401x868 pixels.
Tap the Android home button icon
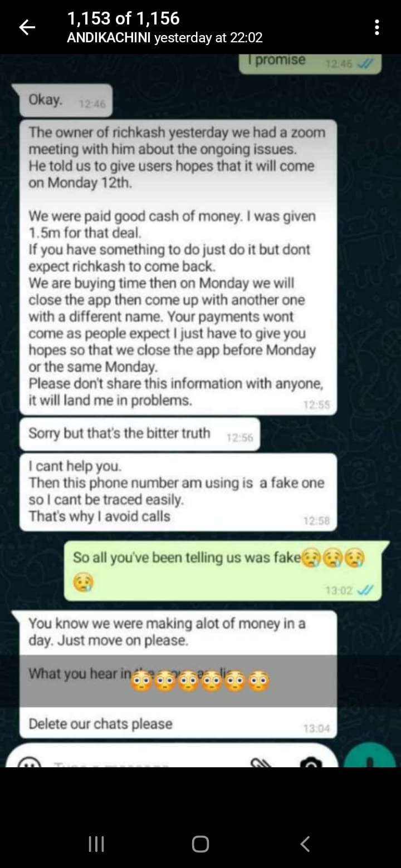[200, 844]
